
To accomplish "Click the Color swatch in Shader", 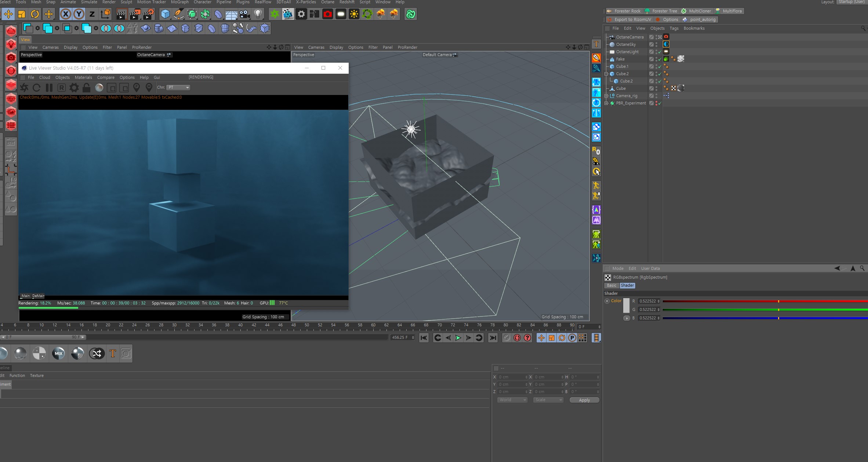I will pos(626,305).
